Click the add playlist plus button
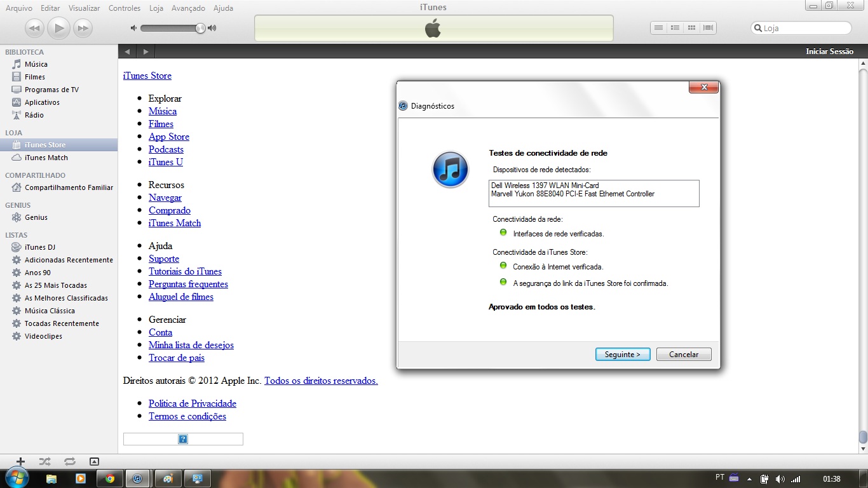This screenshot has height=488, width=868. point(20,462)
